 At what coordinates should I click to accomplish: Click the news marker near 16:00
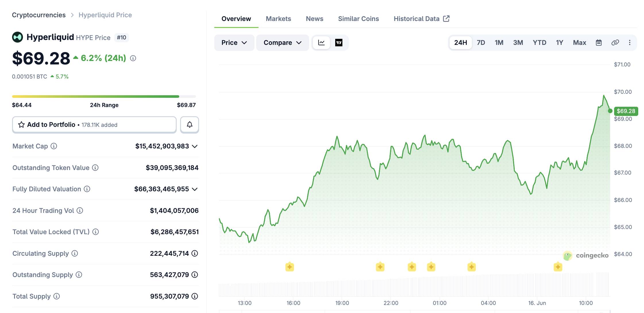[x=290, y=267]
